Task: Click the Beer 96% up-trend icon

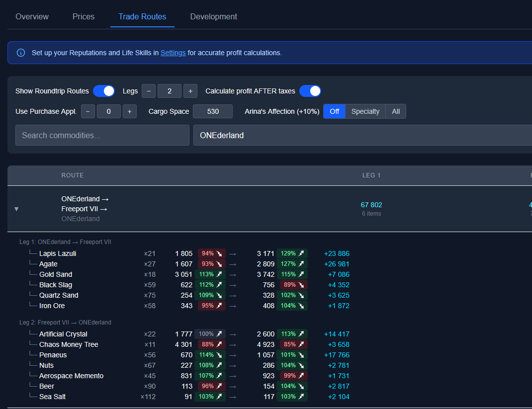Action: [x=219, y=386]
